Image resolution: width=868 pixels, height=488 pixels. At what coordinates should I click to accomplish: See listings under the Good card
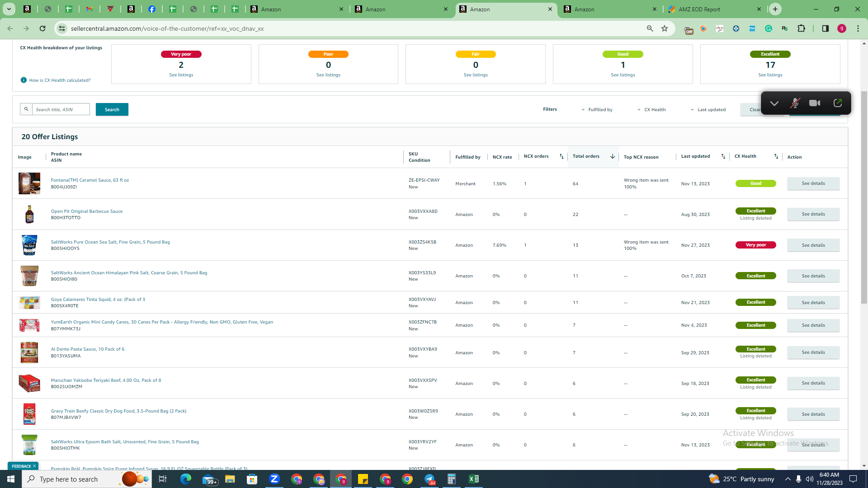click(x=623, y=75)
